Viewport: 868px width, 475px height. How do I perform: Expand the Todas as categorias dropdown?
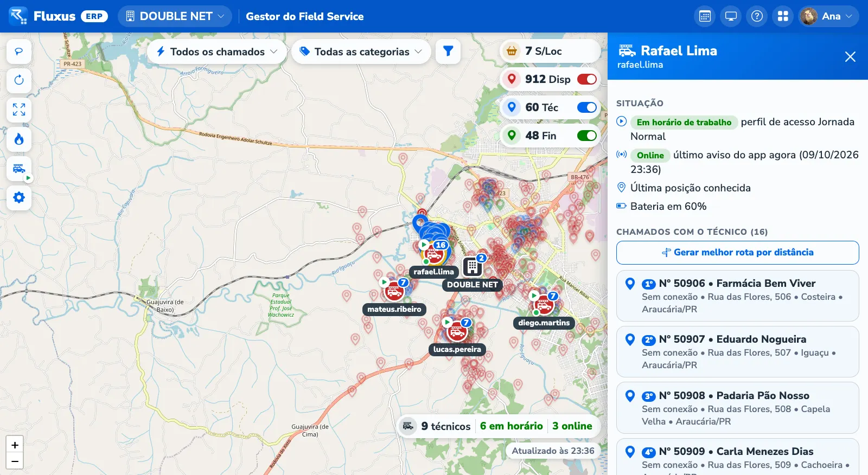click(x=361, y=52)
